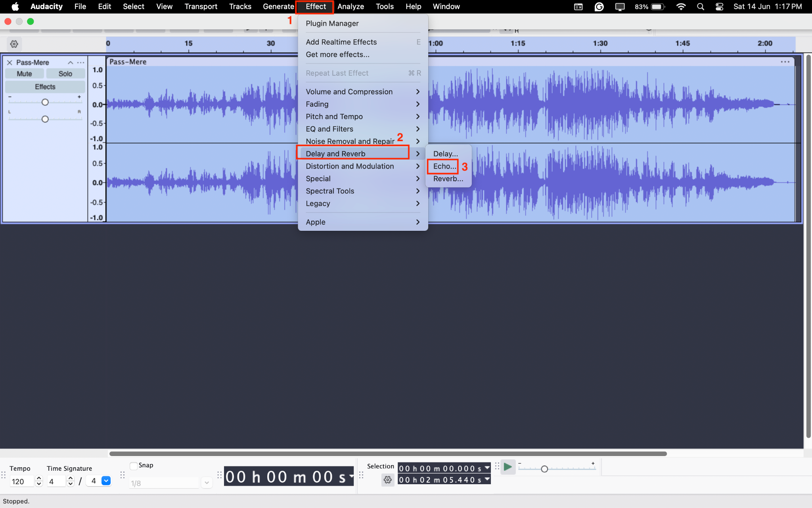Click the input source menu bar icon
The image size is (812, 508).
coord(578,6)
